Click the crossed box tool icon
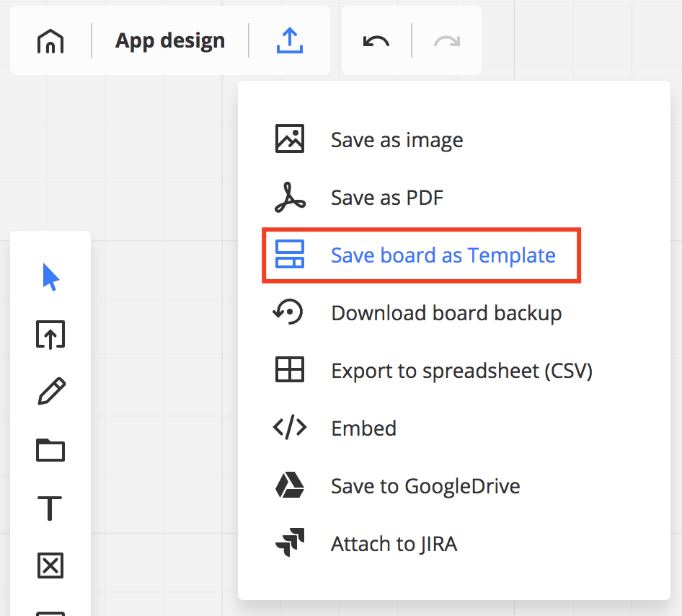This screenshot has width=682, height=616. coord(50,566)
